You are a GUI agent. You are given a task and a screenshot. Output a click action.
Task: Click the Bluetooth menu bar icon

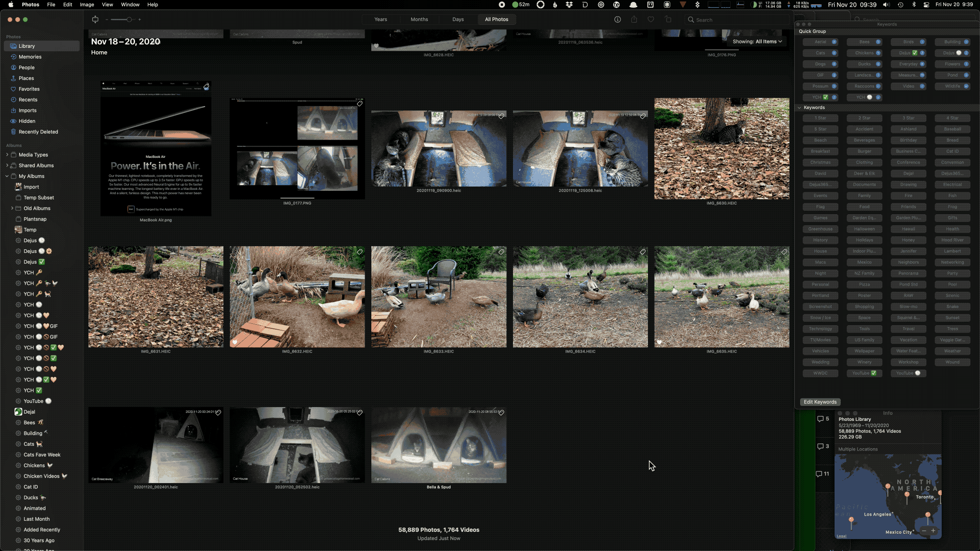913,5
